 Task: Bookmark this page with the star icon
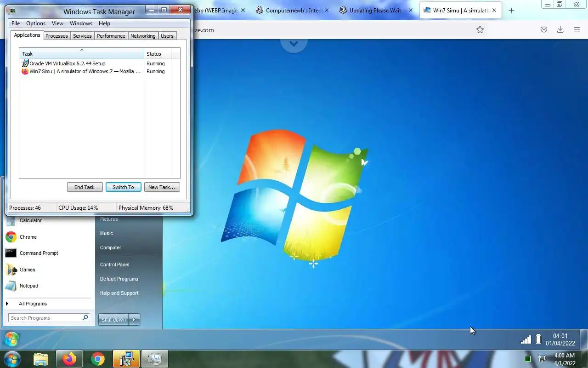tap(480, 29)
